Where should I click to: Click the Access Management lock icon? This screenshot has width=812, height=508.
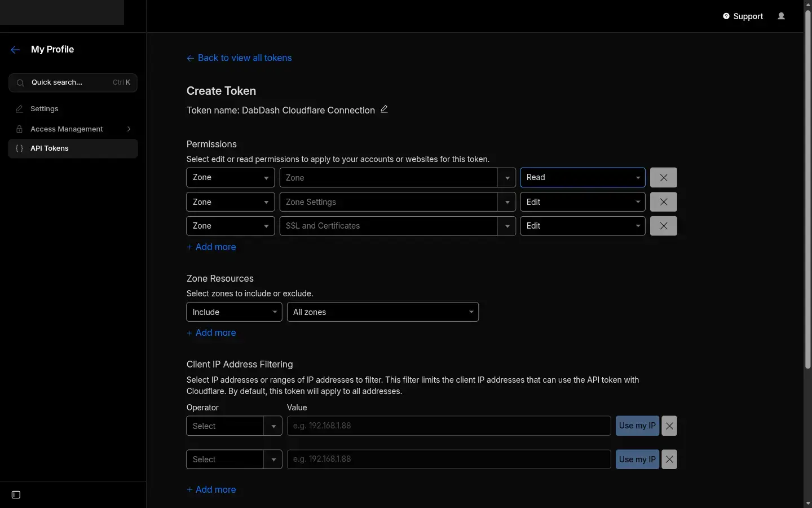(20, 129)
